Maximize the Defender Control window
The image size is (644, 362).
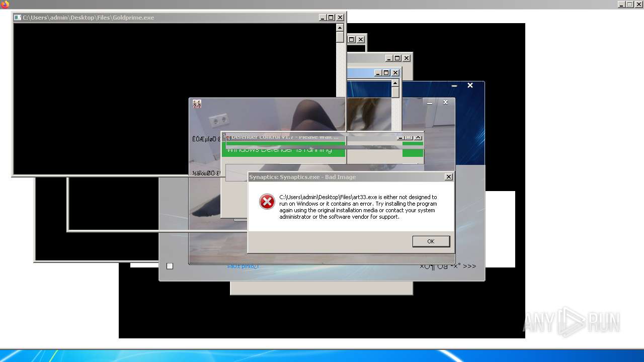[409, 137]
